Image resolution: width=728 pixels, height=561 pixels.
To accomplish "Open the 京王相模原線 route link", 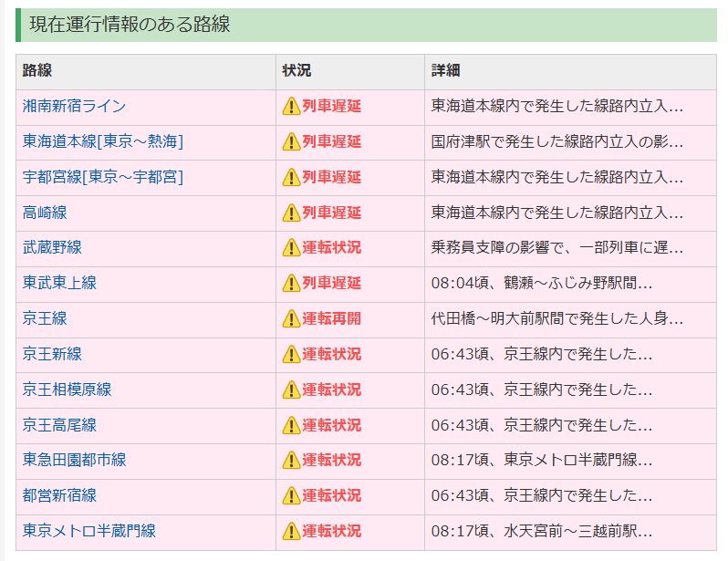I will (x=67, y=390).
